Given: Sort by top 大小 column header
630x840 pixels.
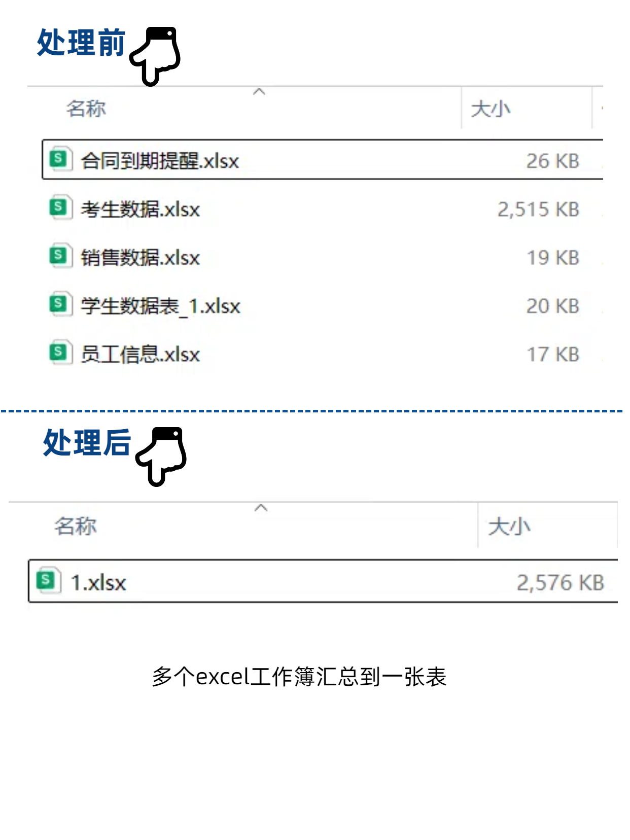Looking at the screenshot, I should [490, 109].
